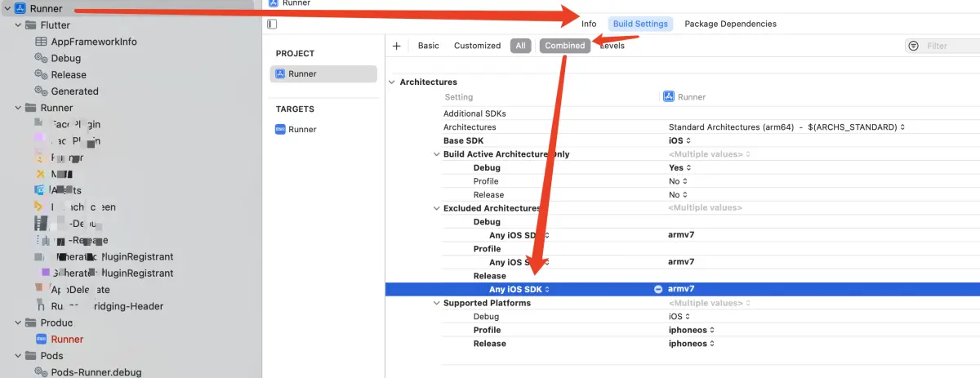Show Customized build settings
Image resolution: width=980 pixels, height=378 pixels.
(x=477, y=46)
